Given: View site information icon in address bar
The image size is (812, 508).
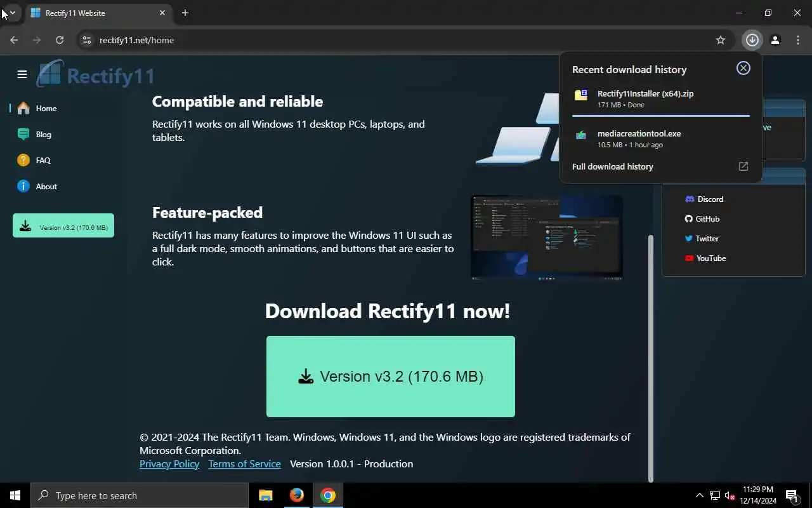Looking at the screenshot, I should (x=87, y=40).
